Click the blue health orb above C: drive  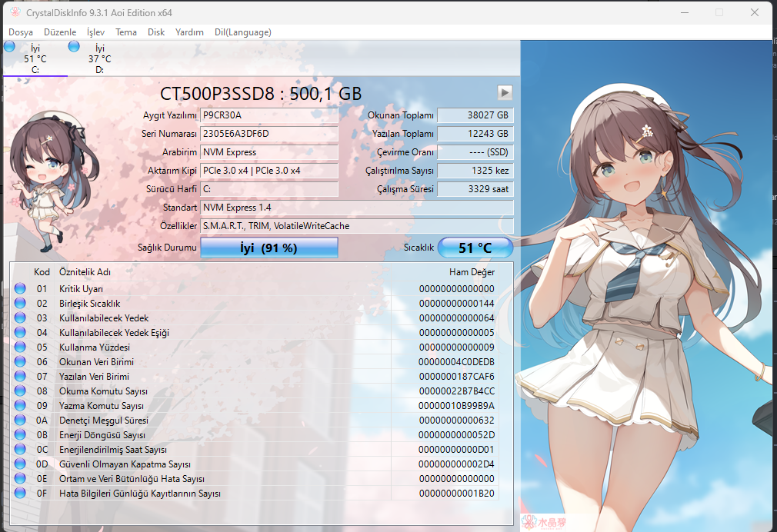click(x=9, y=47)
